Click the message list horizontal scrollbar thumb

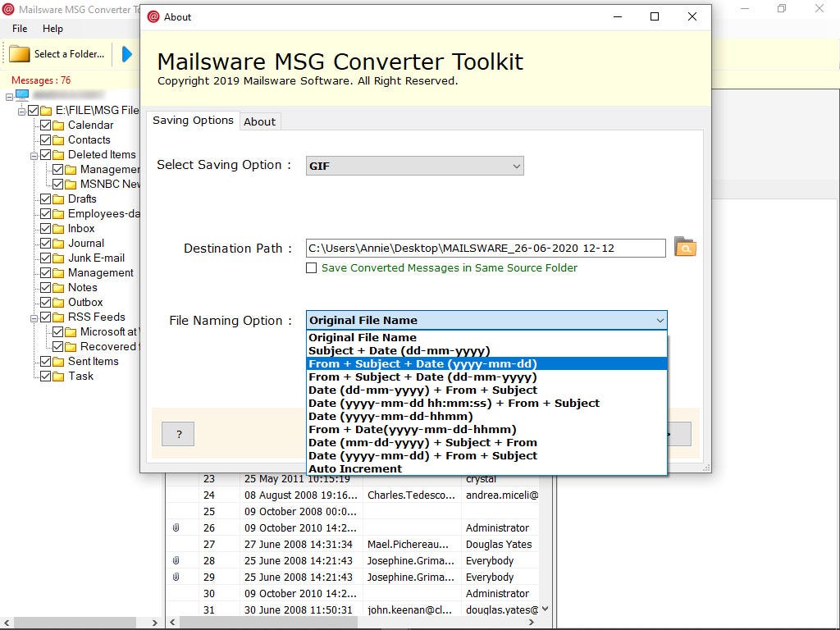[x=268, y=623]
